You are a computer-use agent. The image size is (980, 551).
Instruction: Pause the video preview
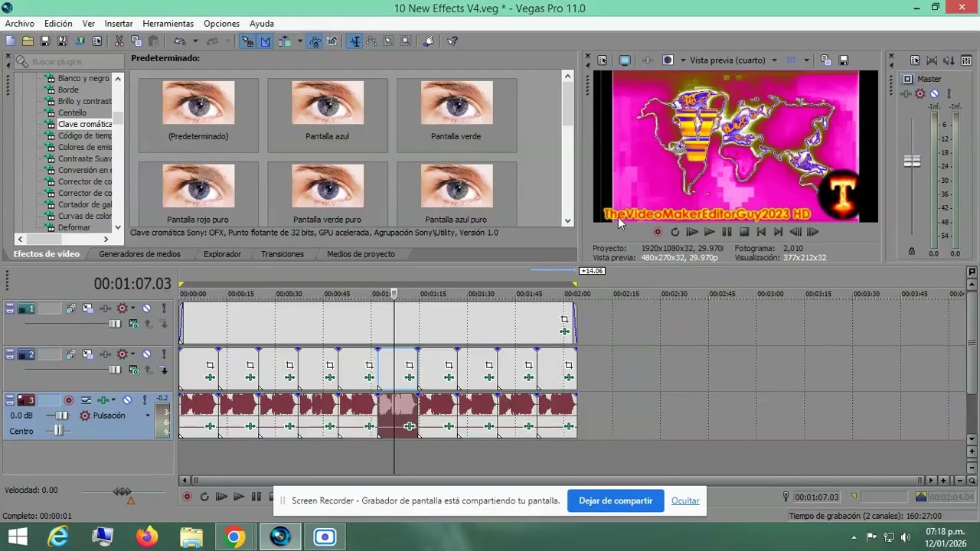[727, 232]
